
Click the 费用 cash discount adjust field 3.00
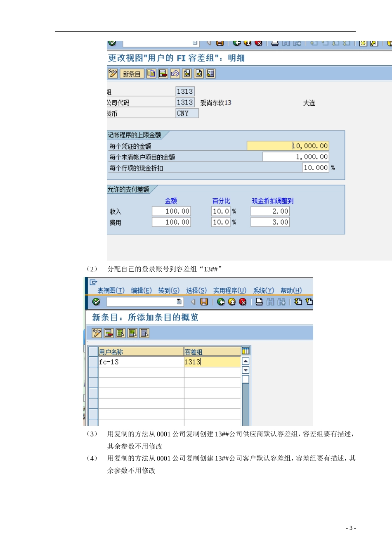(x=270, y=222)
